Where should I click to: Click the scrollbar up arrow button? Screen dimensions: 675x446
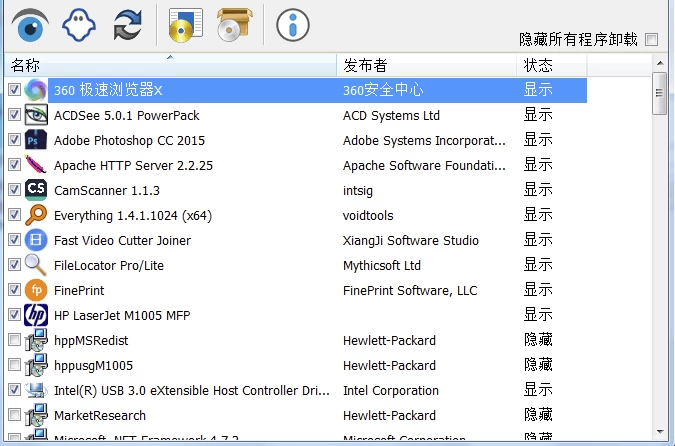[660, 64]
